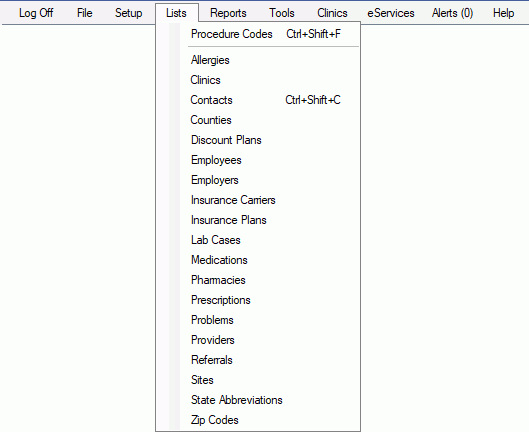Open the Referrals list
This screenshot has height=432, width=529.
coord(258,360)
